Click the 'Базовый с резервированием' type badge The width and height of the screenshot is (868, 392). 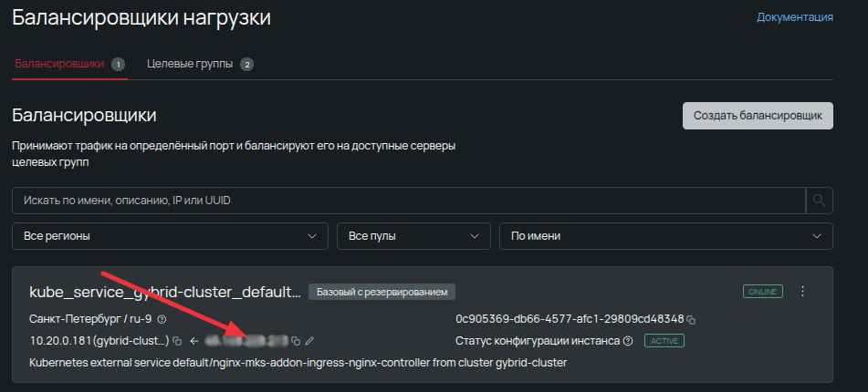pyautogui.click(x=382, y=292)
